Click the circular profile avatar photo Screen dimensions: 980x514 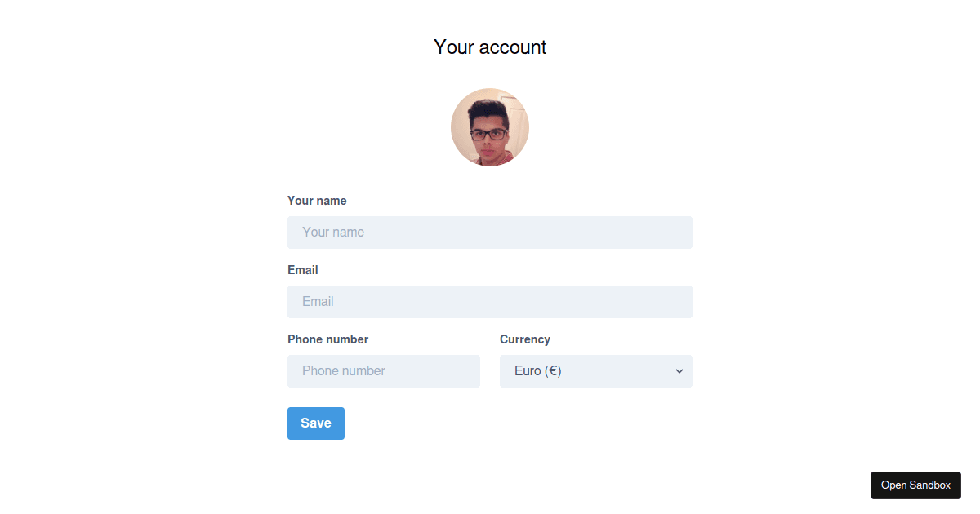[490, 127]
